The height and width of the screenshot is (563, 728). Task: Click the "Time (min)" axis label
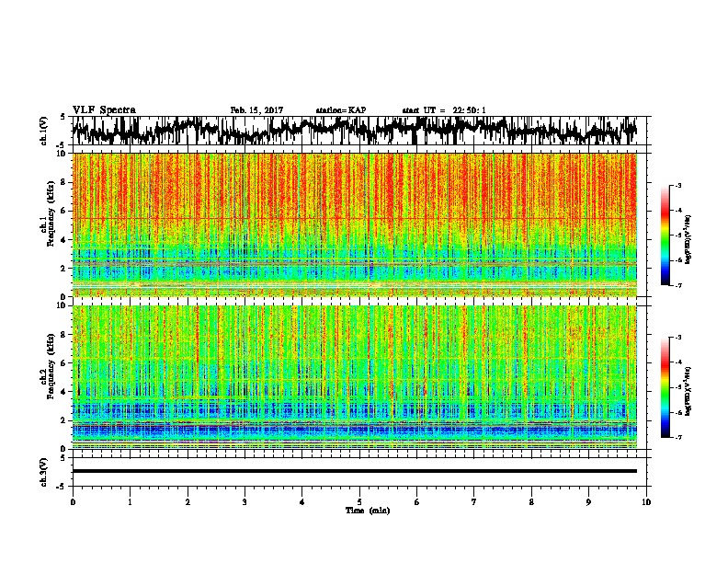[368, 511]
